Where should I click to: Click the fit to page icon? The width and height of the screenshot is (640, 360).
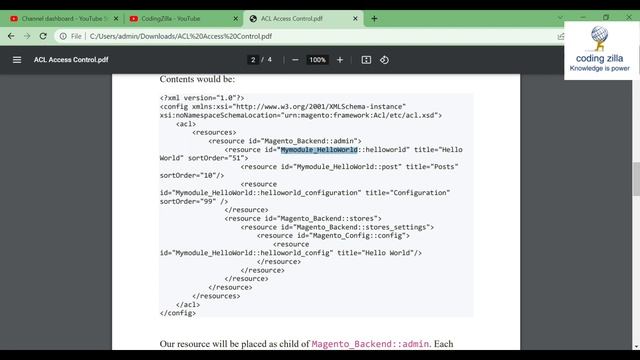tap(366, 60)
